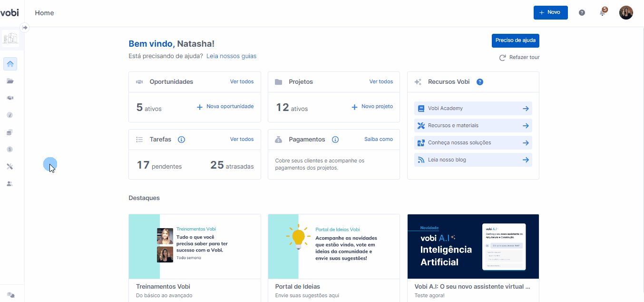Image resolution: width=644 pixels, height=302 pixels.
Task: Click Ver todos in Tarefas card
Action: coord(242,139)
